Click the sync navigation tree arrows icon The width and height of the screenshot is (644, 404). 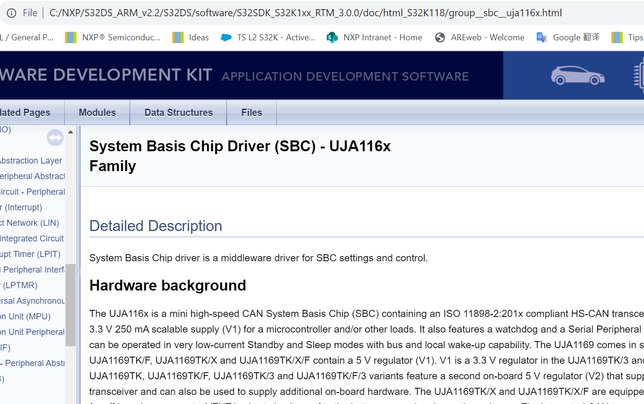tap(55, 138)
